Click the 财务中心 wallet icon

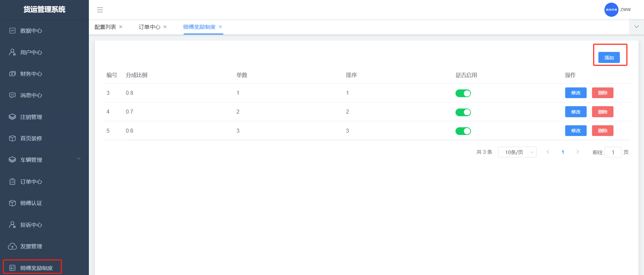click(x=12, y=74)
